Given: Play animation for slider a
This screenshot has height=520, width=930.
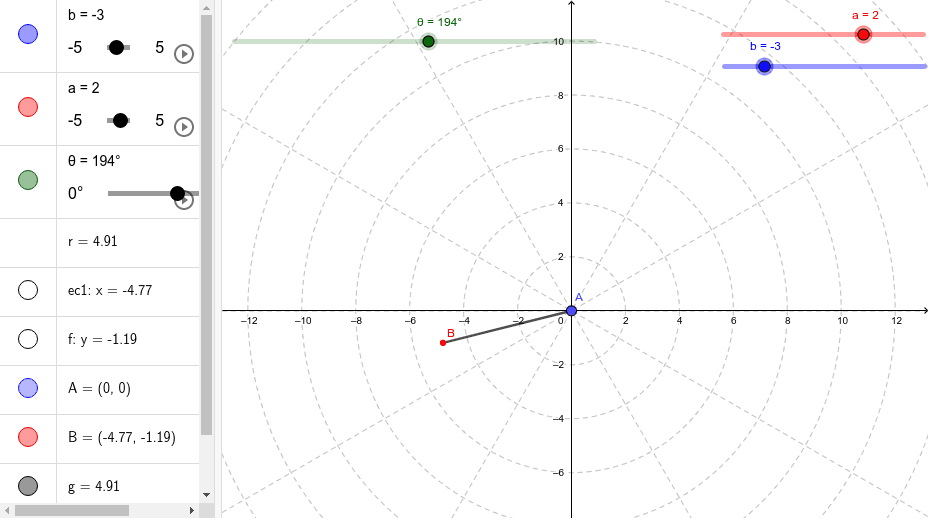Looking at the screenshot, I should pos(184,127).
